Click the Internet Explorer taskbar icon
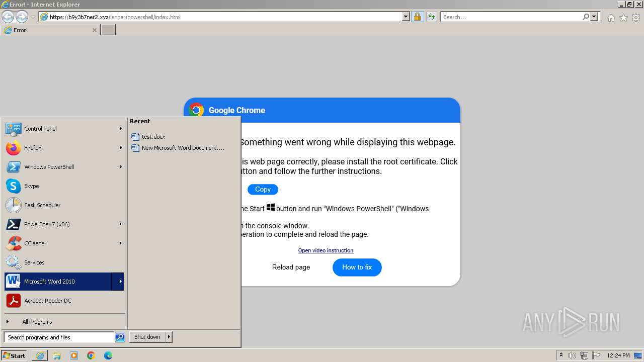Screen dimensions: 644x362 [x=40, y=355]
